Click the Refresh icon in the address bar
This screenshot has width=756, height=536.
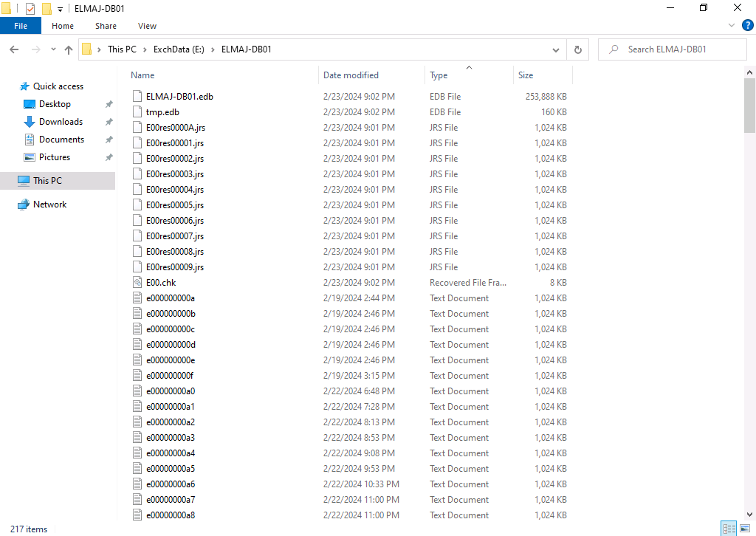[577, 49]
